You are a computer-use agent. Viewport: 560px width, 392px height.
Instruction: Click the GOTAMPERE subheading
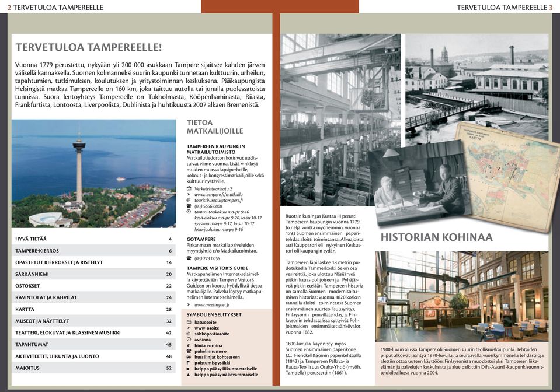click(201, 239)
